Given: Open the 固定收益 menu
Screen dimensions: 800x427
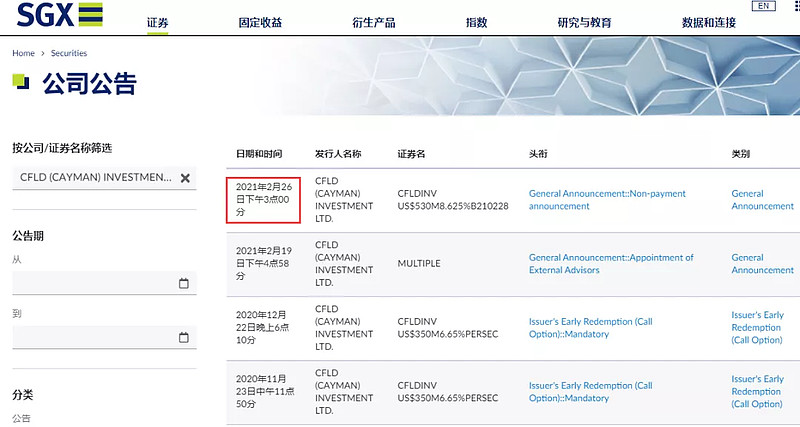Looking at the screenshot, I should coord(260,22).
